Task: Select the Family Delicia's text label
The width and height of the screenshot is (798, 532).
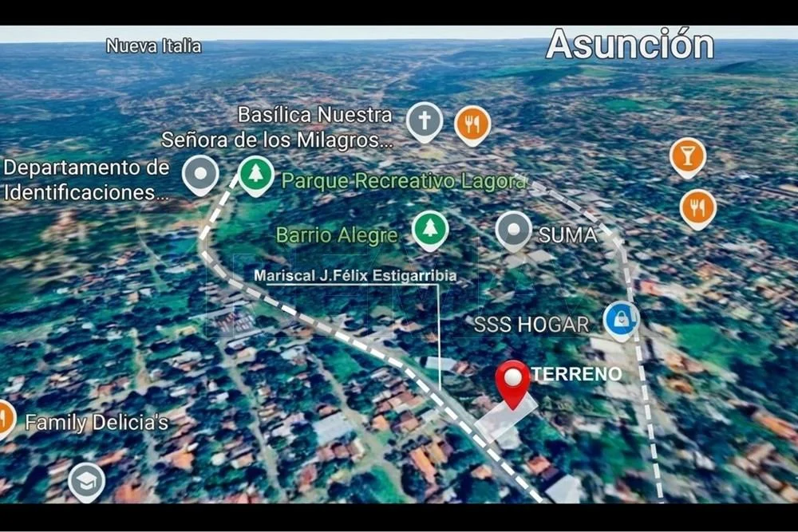Action: (x=97, y=423)
